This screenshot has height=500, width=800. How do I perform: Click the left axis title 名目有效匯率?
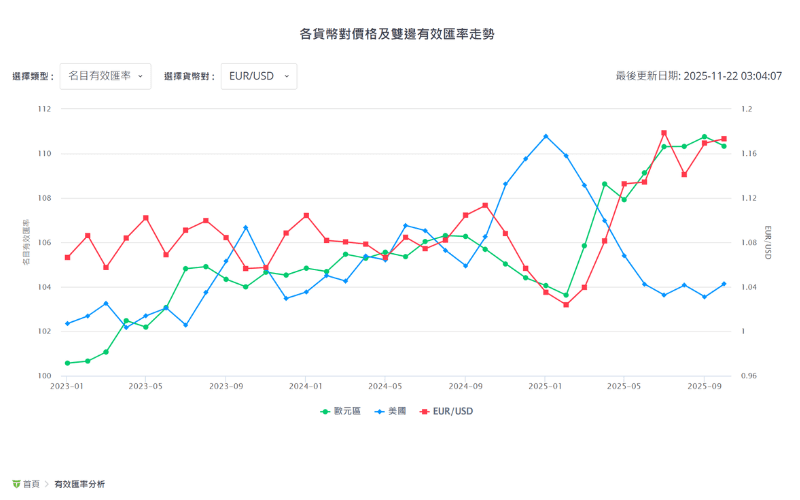26,242
